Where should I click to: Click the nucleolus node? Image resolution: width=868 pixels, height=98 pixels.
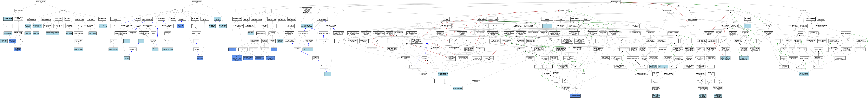(127, 58)
